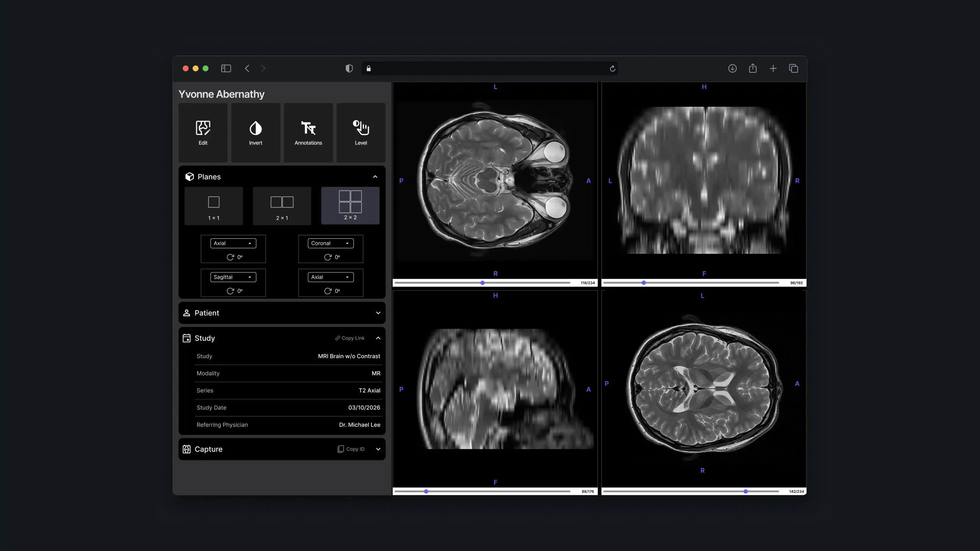Click the rotate icon under Sagittal dropdown

point(230,291)
